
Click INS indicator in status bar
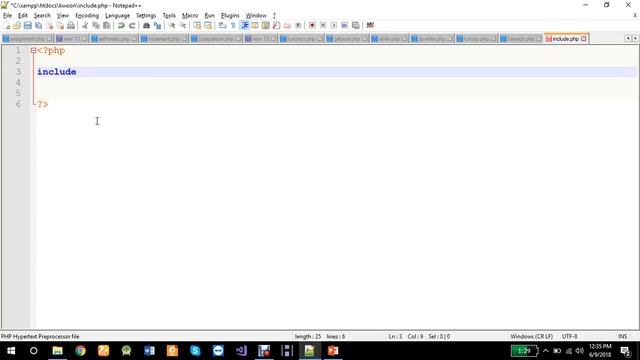[622, 336]
